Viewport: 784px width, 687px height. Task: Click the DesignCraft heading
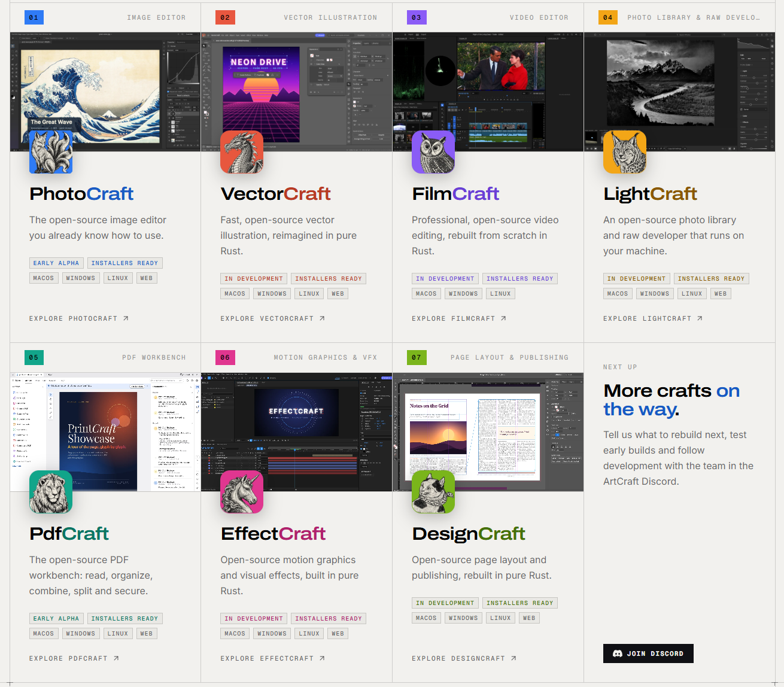[469, 534]
